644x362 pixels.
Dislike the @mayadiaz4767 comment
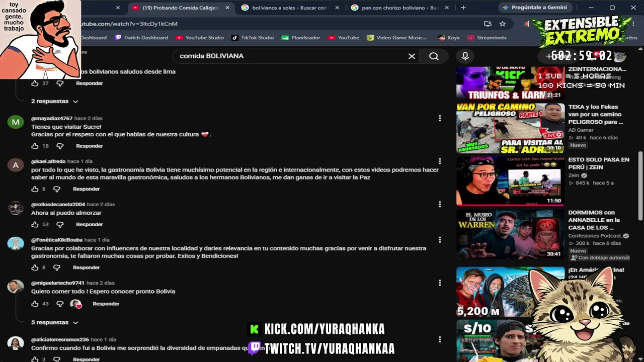60,146
